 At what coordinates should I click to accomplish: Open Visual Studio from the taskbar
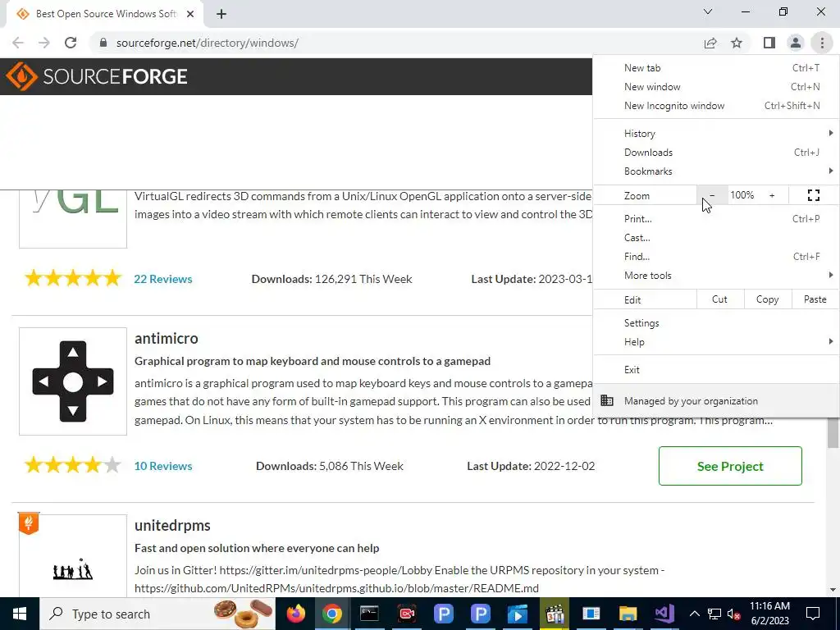point(664,614)
